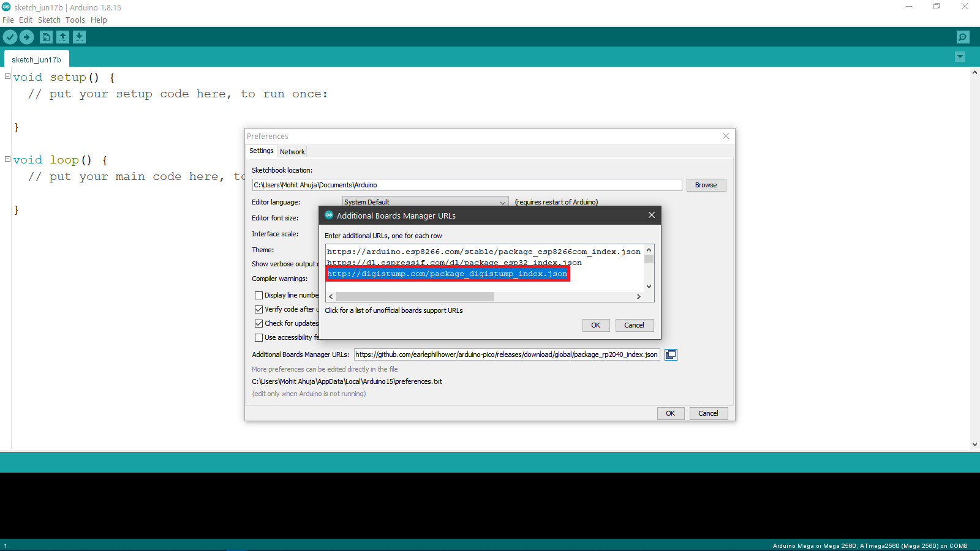The width and height of the screenshot is (980, 551).
Task: Open the Editor language dropdown
Action: [x=425, y=202]
